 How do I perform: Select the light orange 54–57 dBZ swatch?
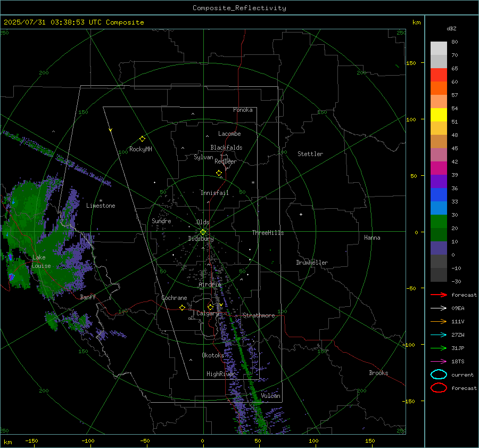coord(439,102)
